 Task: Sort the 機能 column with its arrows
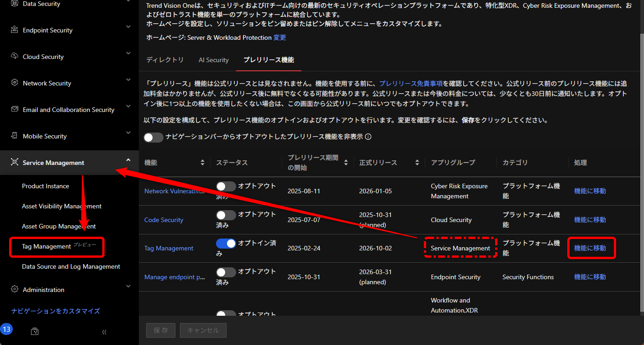pyautogui.click(x=202, y=162)
